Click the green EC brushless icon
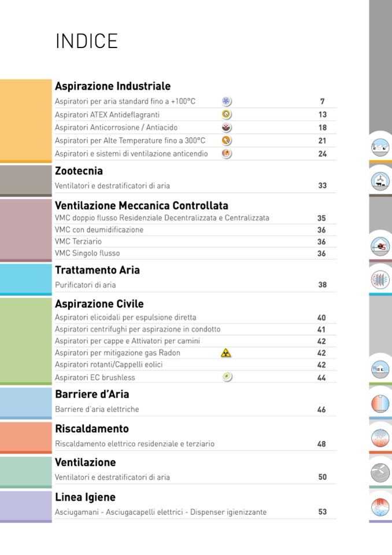 coord(227,377)
